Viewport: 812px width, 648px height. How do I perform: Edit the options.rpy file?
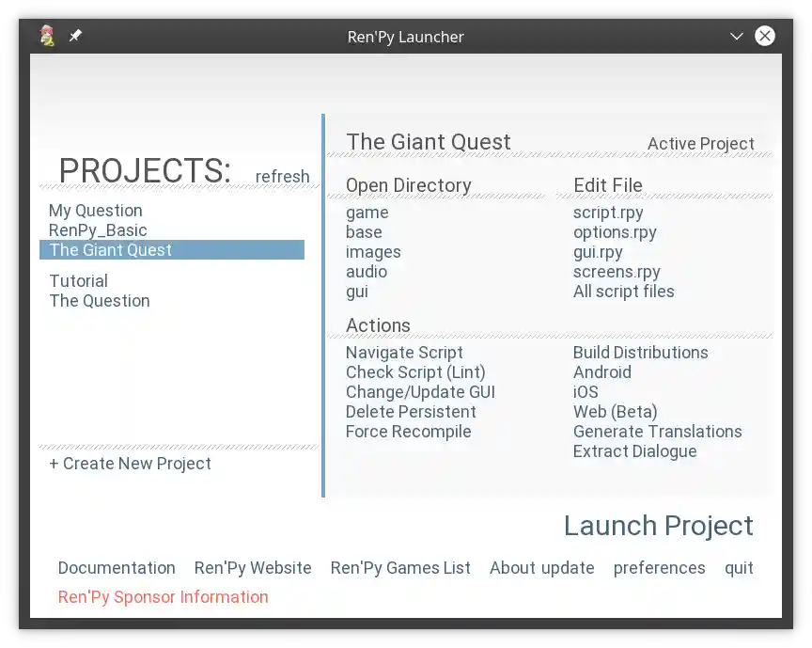tap(615, 231)
